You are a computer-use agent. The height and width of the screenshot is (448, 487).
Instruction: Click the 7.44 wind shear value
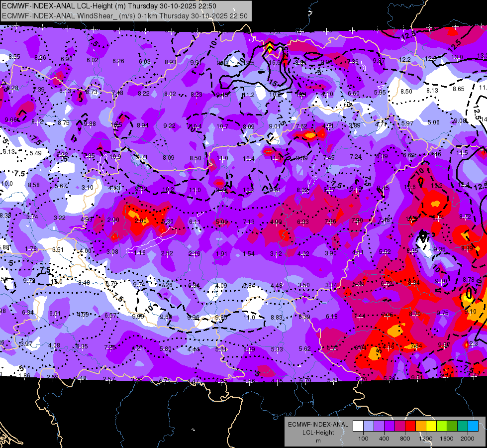(x=360, y=316)
